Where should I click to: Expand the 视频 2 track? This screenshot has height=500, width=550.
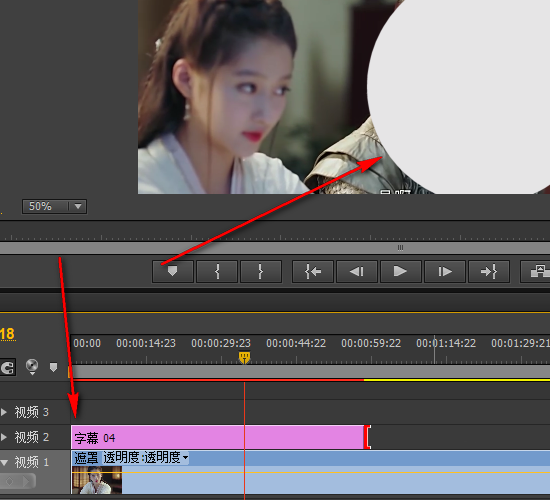(x=4, y=437)
